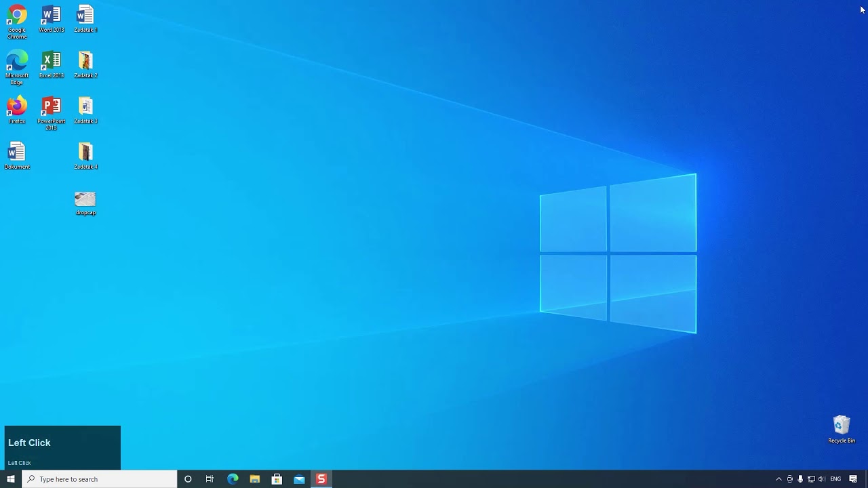Select the Excel 2013 desktop shortcut
Viewport: 868px width, 488px height.
[x=52, y=64]
